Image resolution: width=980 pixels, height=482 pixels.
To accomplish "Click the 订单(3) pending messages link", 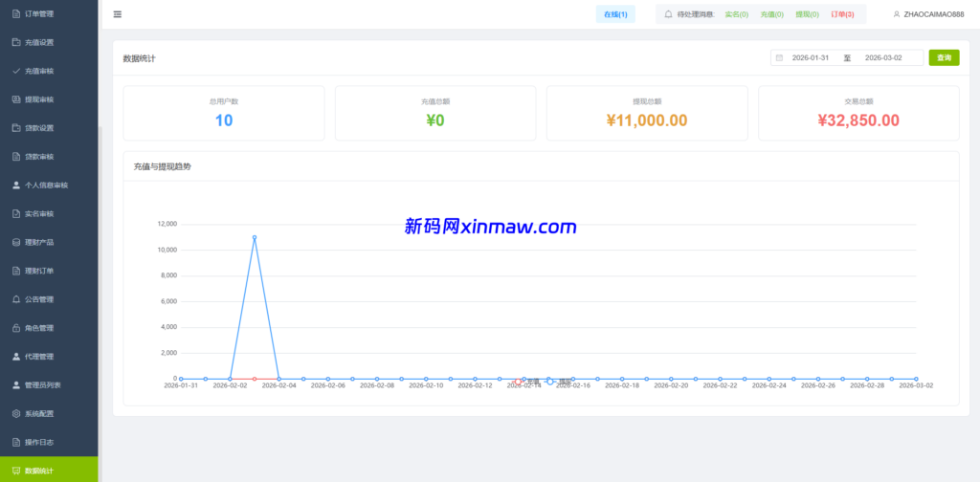I will (842, 14).
